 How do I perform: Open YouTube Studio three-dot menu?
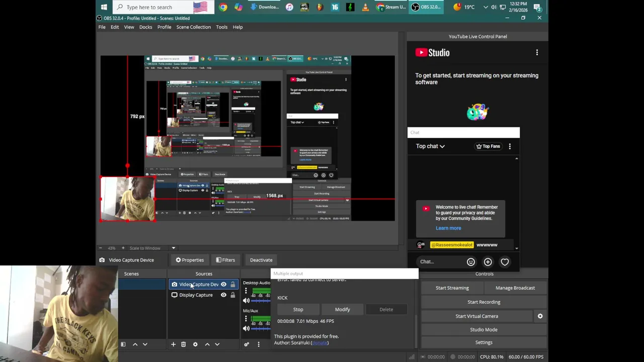coord(537,53)
